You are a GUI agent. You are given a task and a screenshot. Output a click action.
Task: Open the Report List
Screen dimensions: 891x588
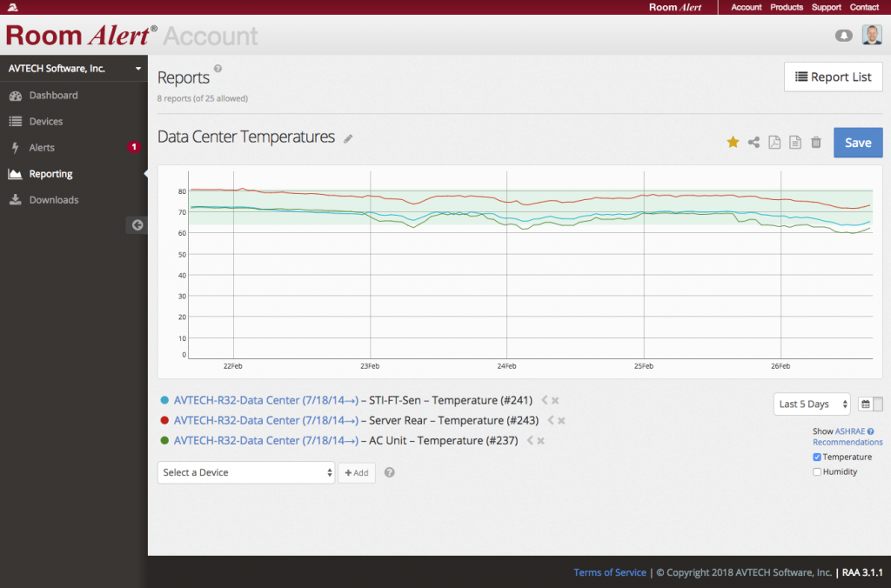click(x=833, y=77)
